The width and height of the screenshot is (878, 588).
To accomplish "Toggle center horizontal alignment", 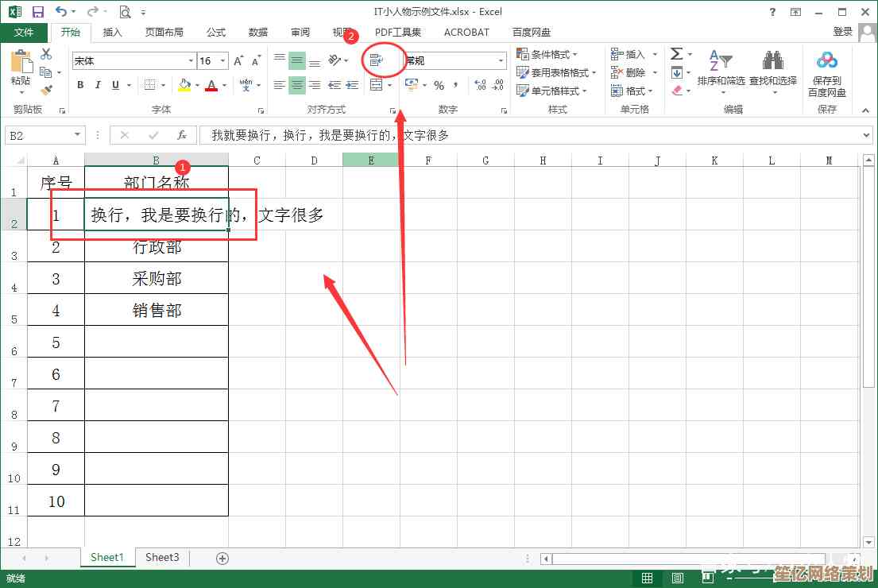I will coord(296,85).
